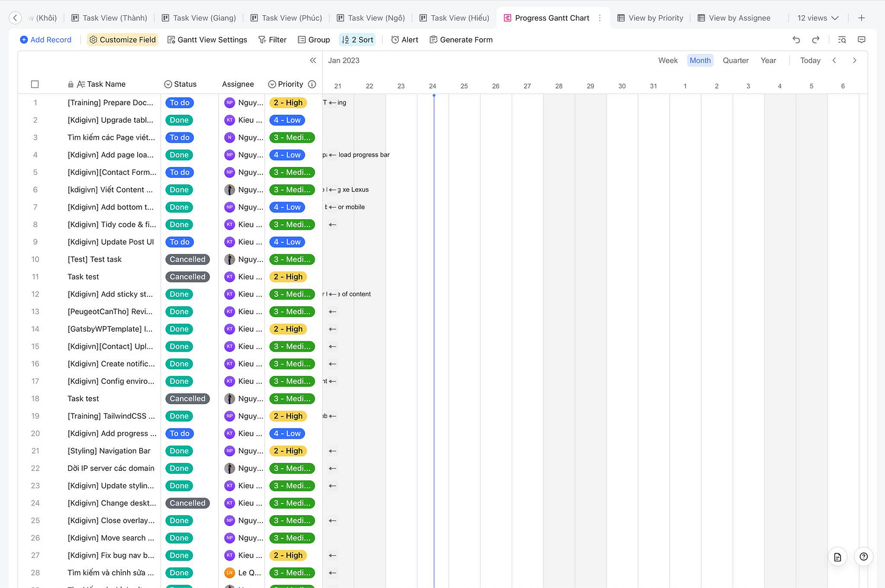Add a new view with the plus icon
The image size is (885, 588).
[861, 18]
